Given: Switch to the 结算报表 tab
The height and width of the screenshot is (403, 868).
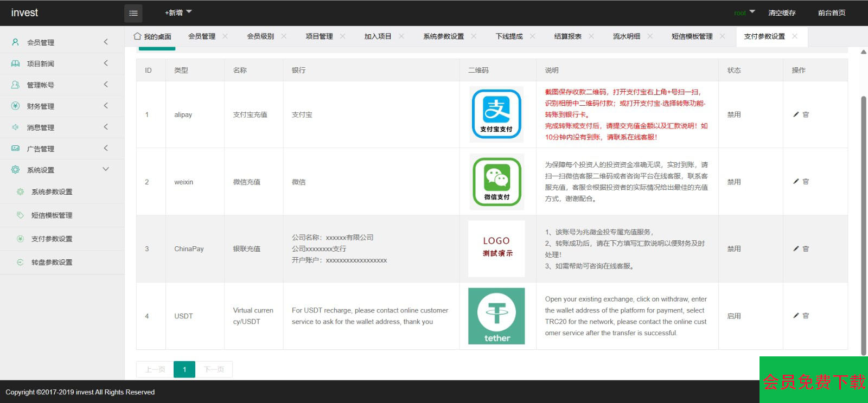Looking at the screenshot, I should coord(567,36).
